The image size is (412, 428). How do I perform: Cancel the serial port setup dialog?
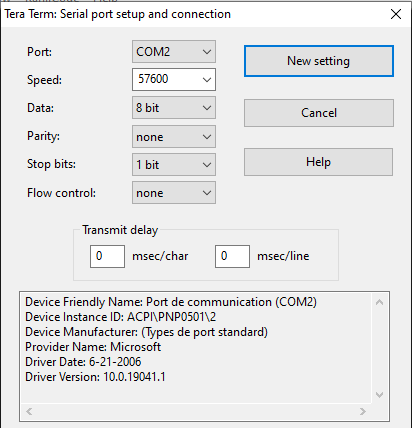pos(319,113)
